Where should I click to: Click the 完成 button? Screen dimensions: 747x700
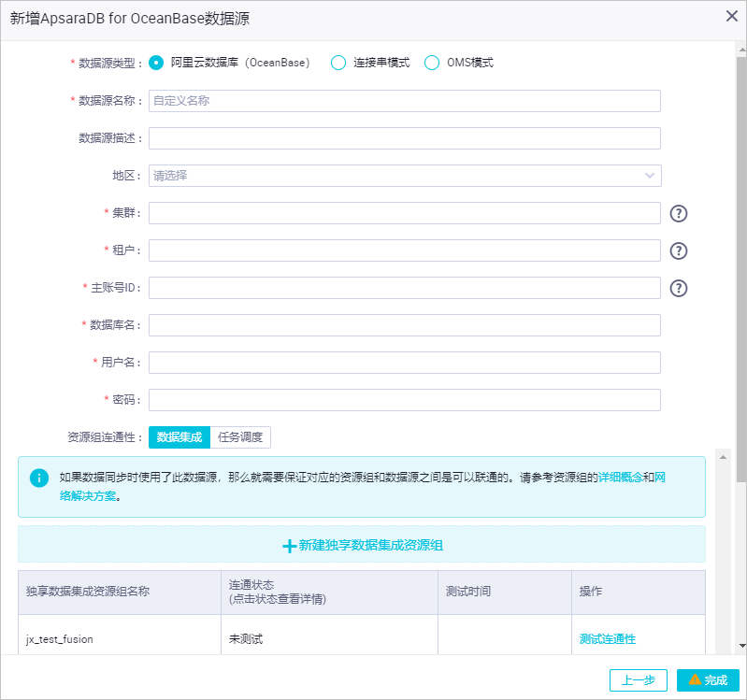pos(708,680)
